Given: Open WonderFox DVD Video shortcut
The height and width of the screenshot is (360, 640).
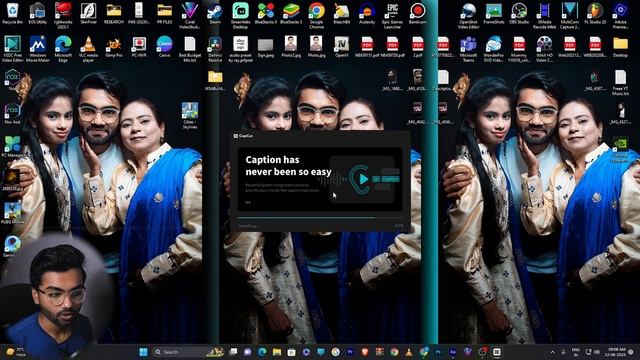Looking at the screenshot, I should point(493,49).
